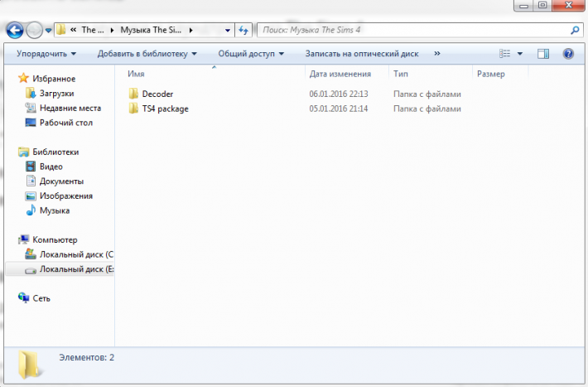This screenshot has height=387, width=588.
Task: Open the Упорядочить dropdown menu
Action: [x=46, y=54]
